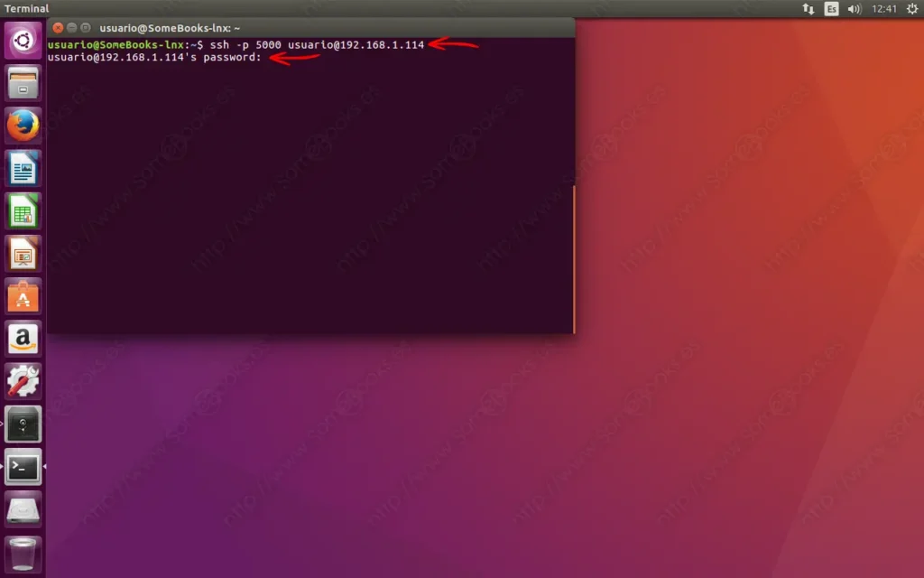Image resolution: width=924 pixels, height=578 pixels.
Task: Open the Trash bin
Action: click(x=23, y=552)
